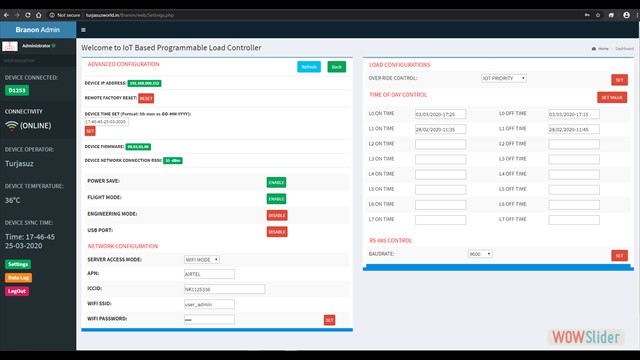This screenshot has width=640, height=360.
Task: Click the Home breadcrumb icon
Action: (x=594, y=49)
